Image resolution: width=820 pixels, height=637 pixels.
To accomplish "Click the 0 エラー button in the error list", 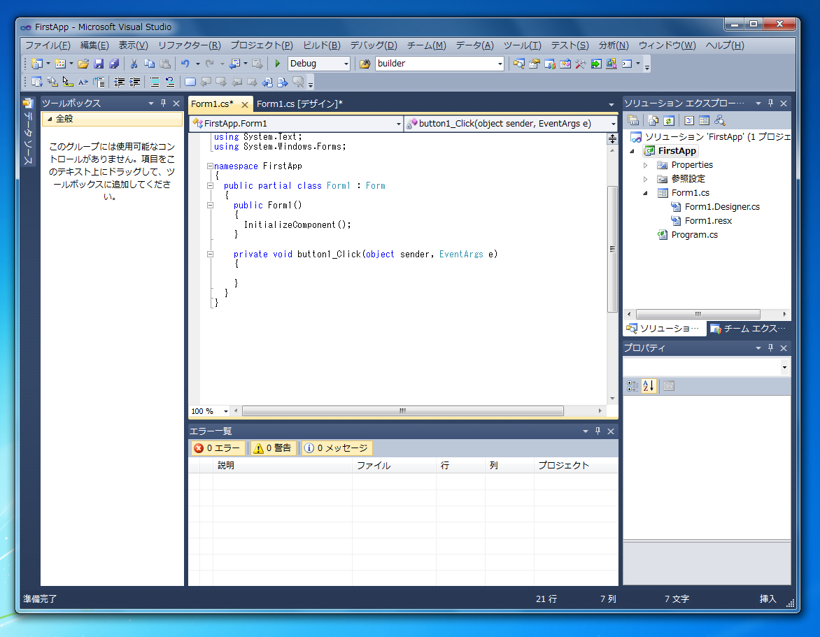I will point(218,448).
